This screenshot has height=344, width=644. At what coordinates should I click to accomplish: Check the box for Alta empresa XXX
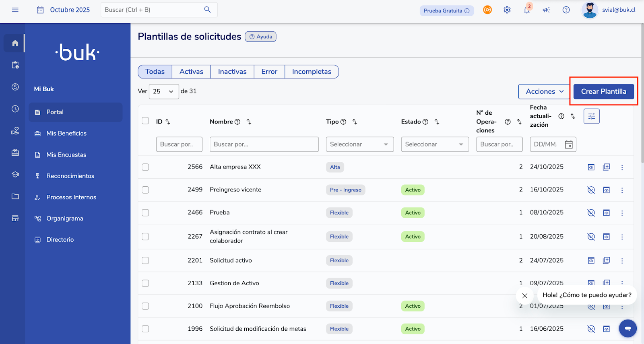[145, 167]
